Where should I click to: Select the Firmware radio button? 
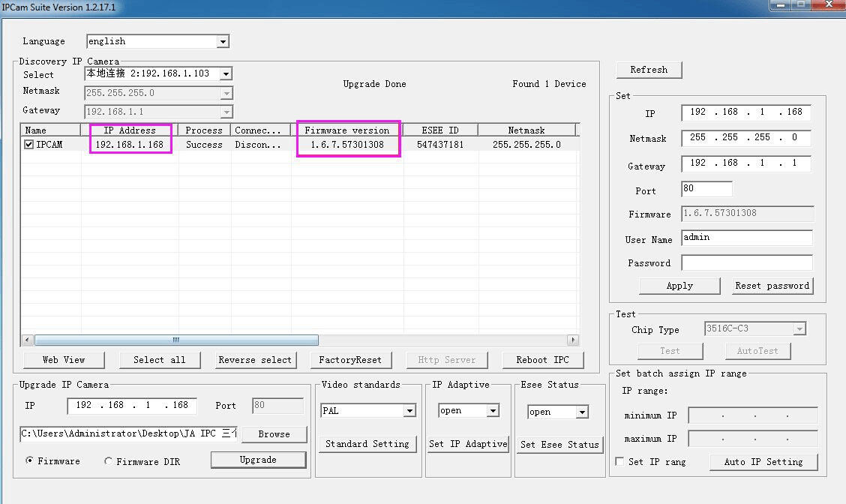29,460
